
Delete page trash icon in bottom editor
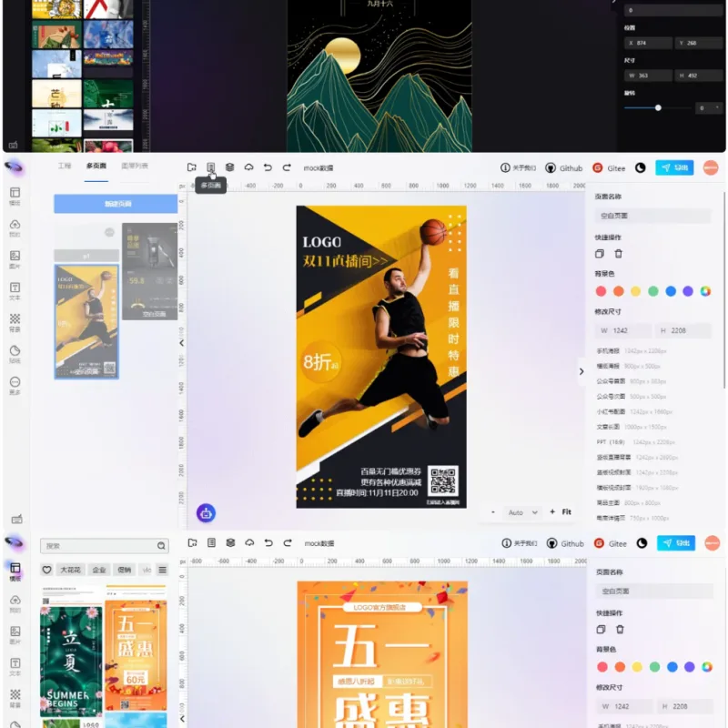tap(620, 630)
